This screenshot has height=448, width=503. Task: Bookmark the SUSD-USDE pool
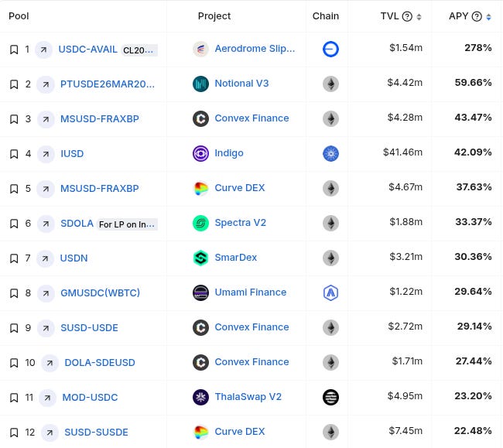[x=14, y=328]
